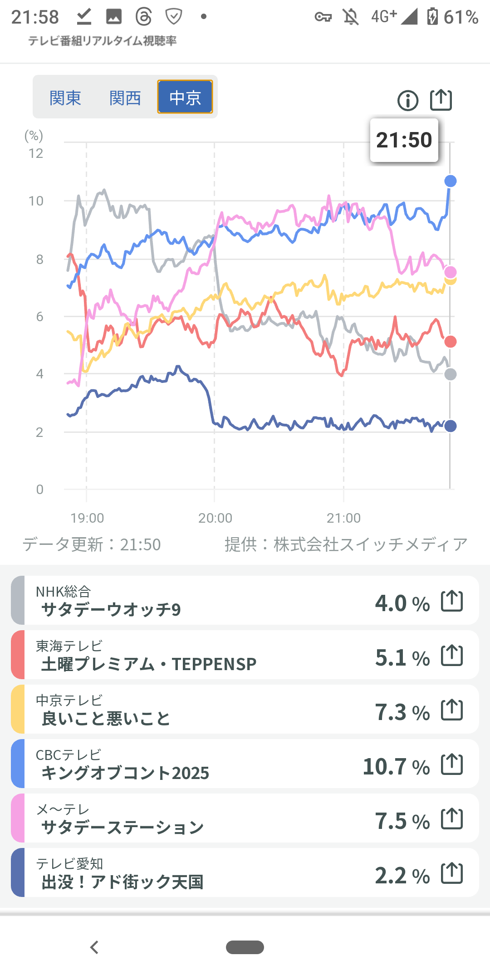Image resolution: width=490 pixels, height=980 pixels.
Task: Share the テレビ愛知 アド街ック天国 rating
Action: (x=452, y=873)
